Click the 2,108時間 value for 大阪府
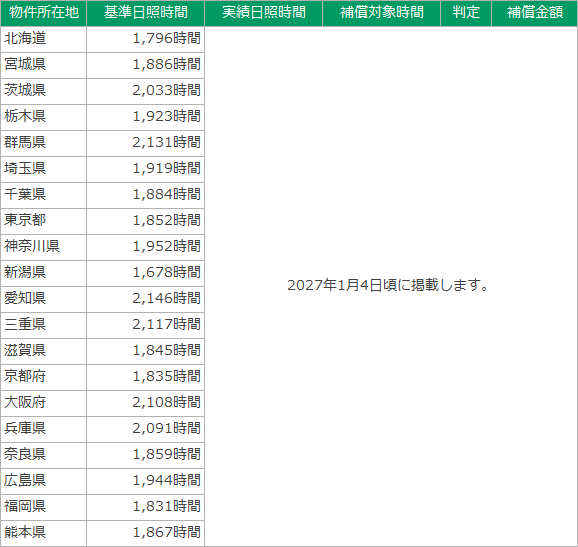The height and width of the screenshot is (547, 578). click(x=146, y=403)
